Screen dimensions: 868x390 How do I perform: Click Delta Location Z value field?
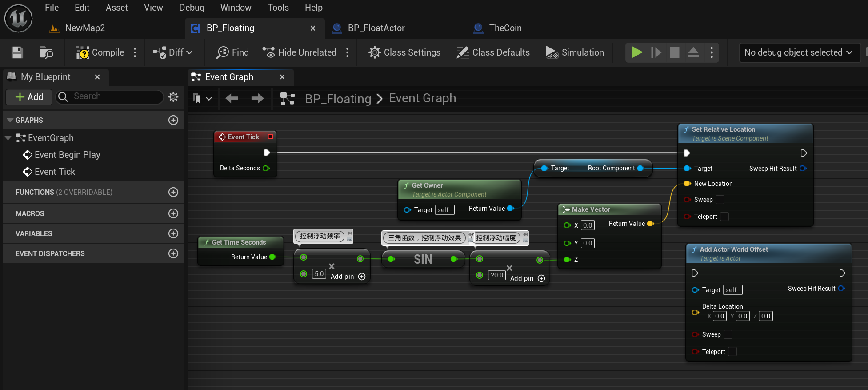click(766, 316)
